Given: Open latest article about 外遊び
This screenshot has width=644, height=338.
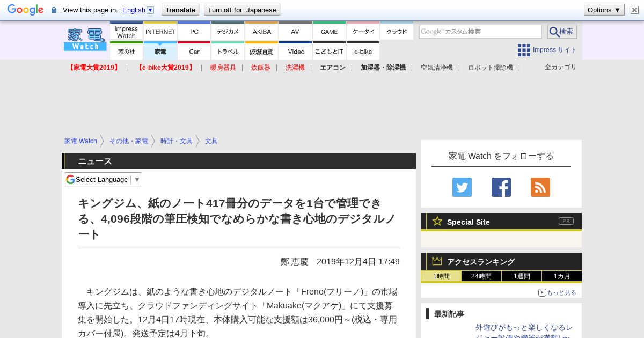Looking at the screenshot, I should coord(524,332).
